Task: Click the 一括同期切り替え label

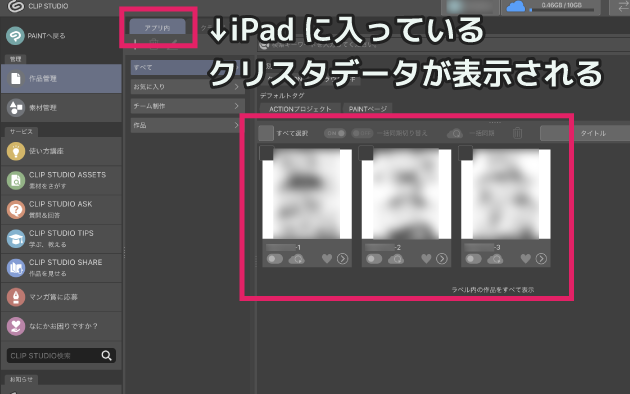Action: [402, 133]
